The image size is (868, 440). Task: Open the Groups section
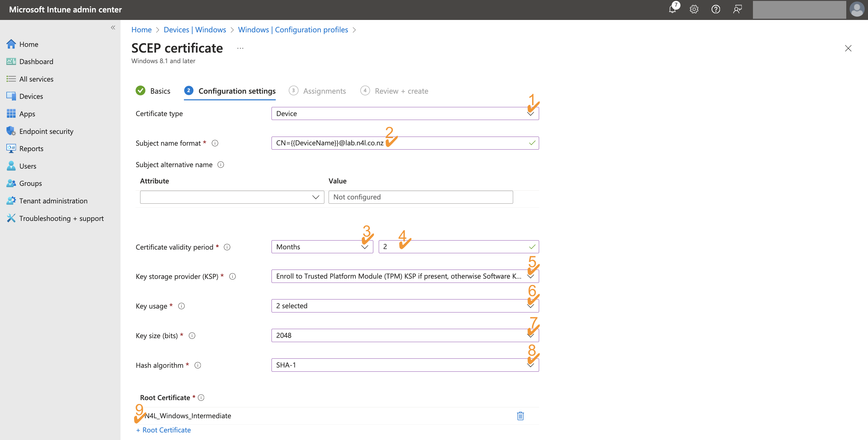pyautogui.click(x=31, y=183)
